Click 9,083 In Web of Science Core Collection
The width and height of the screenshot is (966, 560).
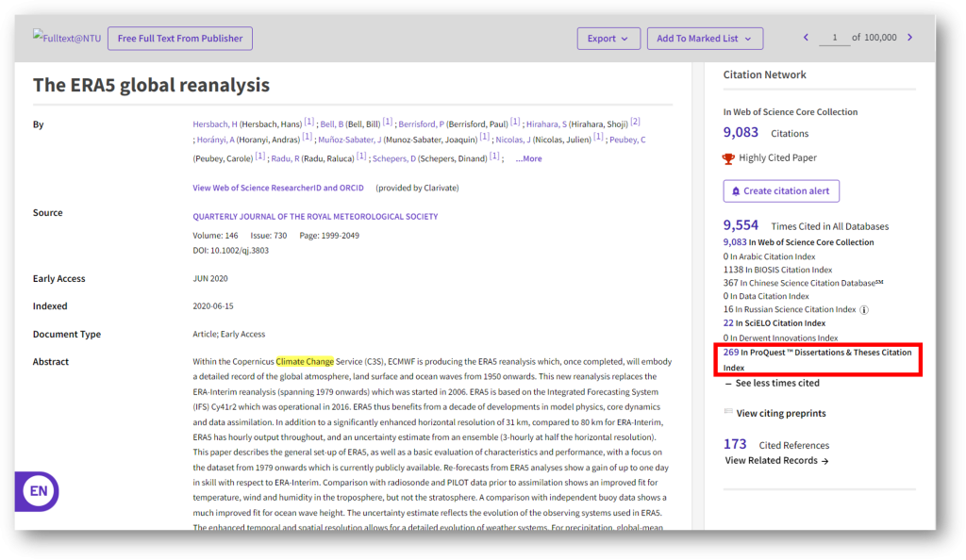[x=798, y=242]
